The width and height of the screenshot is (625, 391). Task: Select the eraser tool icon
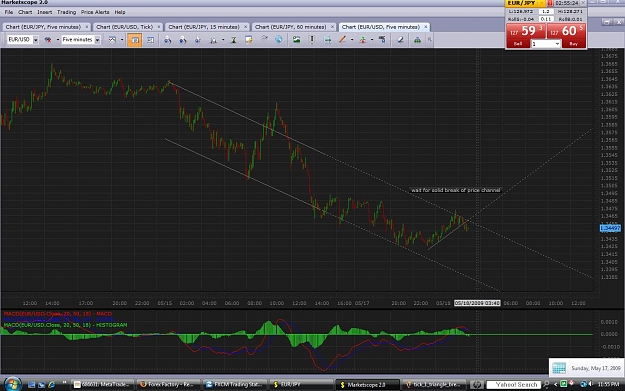400,40
